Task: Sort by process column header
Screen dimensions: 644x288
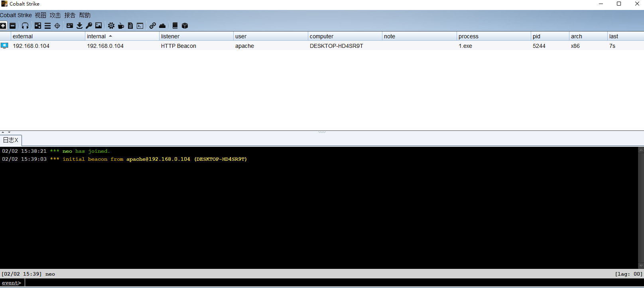Action: [494, 36]
